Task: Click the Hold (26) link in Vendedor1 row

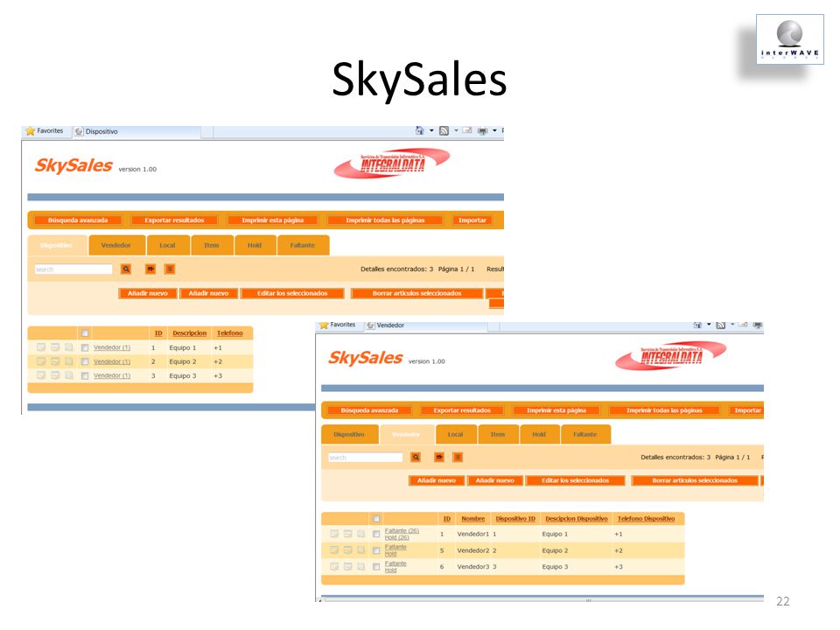Action: [396, 537]
